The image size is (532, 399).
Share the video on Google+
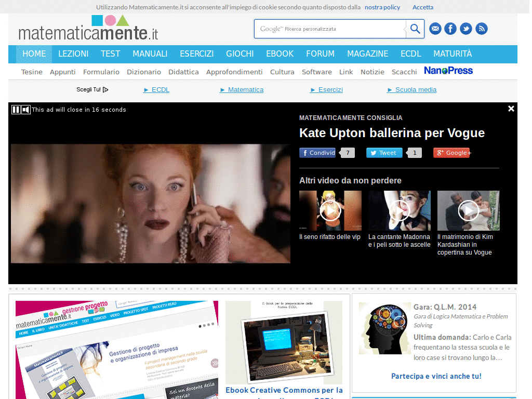click(x=451, y=153)
